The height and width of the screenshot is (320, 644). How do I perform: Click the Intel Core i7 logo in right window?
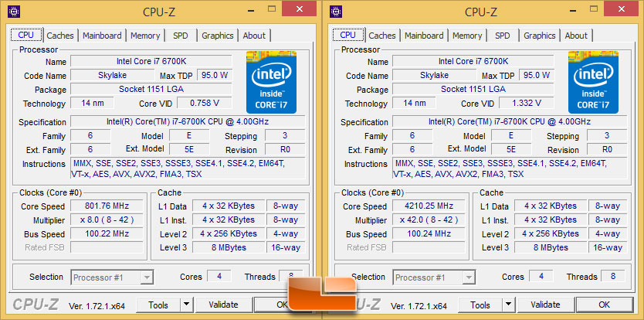[x=593, y=82]
